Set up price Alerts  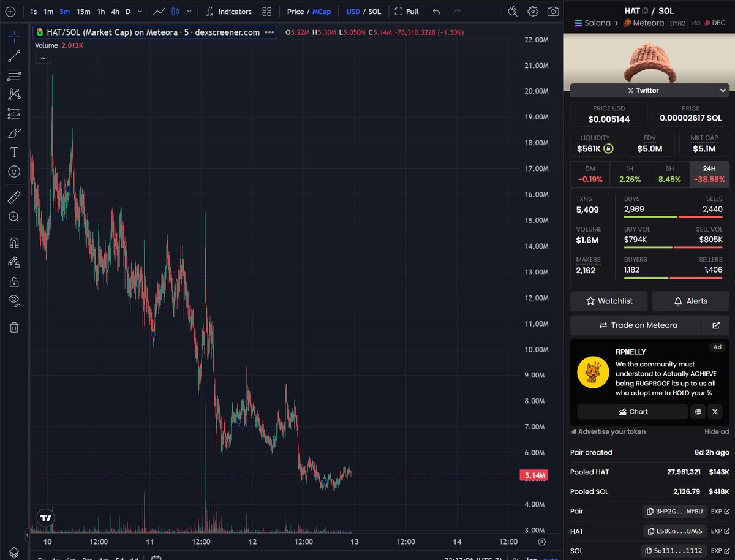pos(691,301)
